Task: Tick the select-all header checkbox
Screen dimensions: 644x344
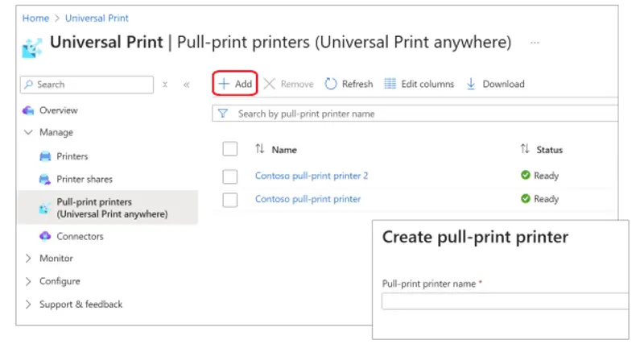Action: [x=230, y=149]
